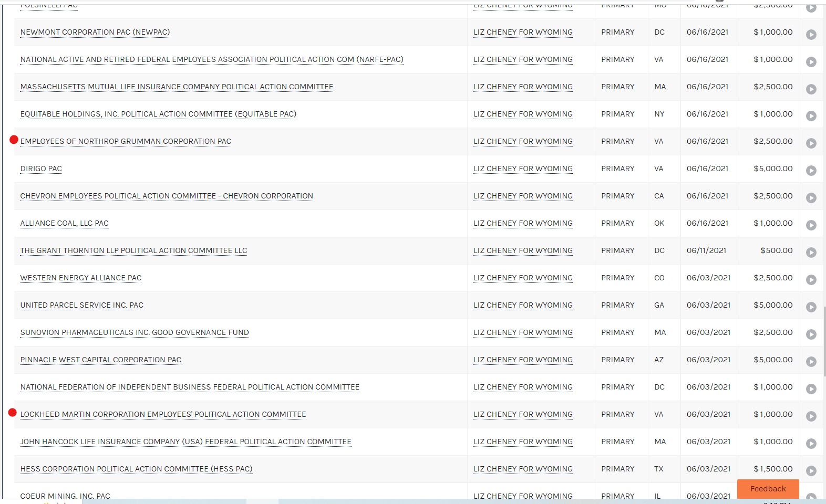
Task: Open National Federation of Independent Business PAC link
Action: pyautogui.click(x=190, y=387)
